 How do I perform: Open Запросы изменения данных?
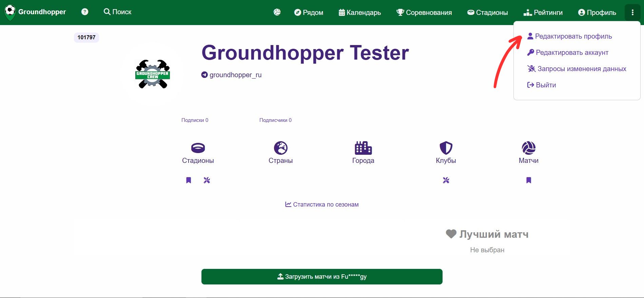coord(577,69)
